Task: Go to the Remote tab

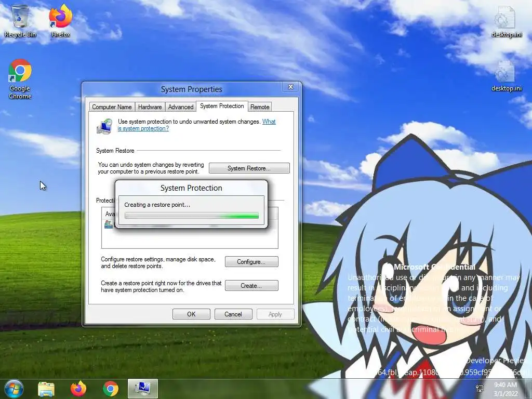Action: pyautogui.click(x=260, y=107)
